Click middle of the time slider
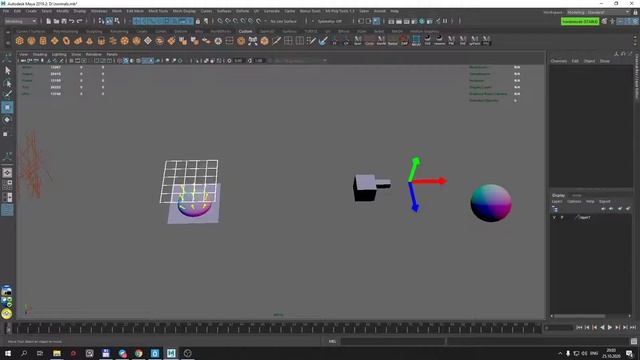 click(x=276, y=328)
